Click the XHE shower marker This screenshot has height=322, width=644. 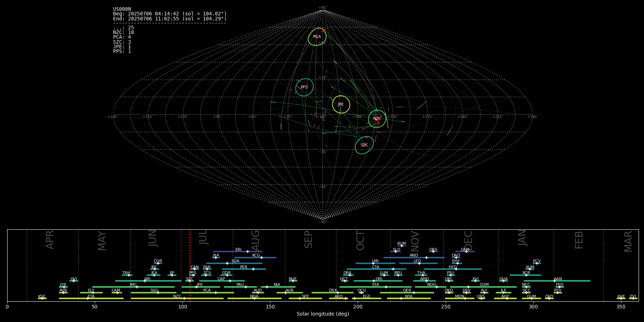(x=621, y=298)
